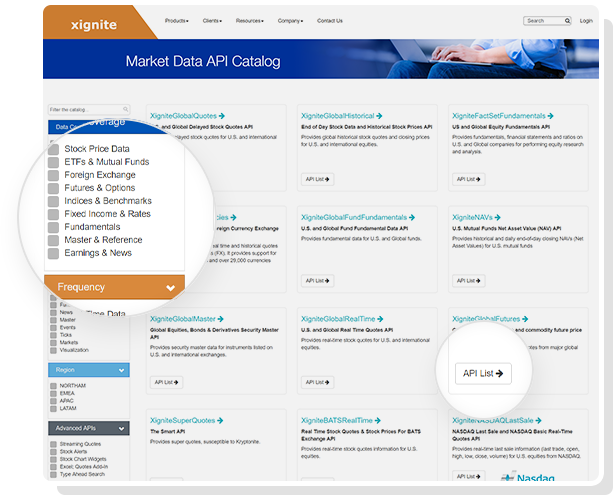Click magnified API List button under XigniteGlobalFutures
This screenshot has width=613, height=495.
pos(483,374)
